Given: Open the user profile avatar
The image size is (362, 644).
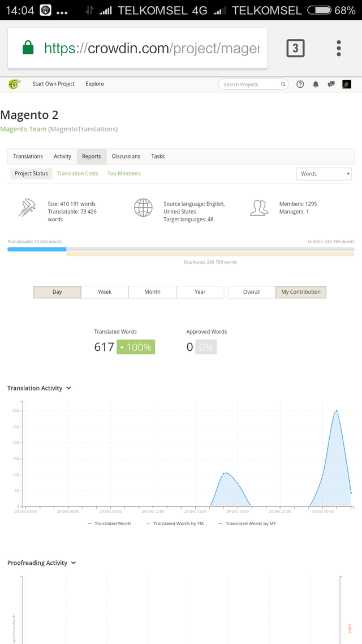Looking at the screenshot, I should [x=347, y=84].
